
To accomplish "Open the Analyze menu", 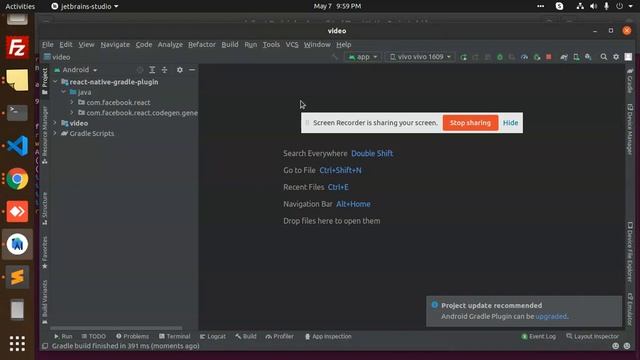I will pyautogui.click(x=170, y=44).
